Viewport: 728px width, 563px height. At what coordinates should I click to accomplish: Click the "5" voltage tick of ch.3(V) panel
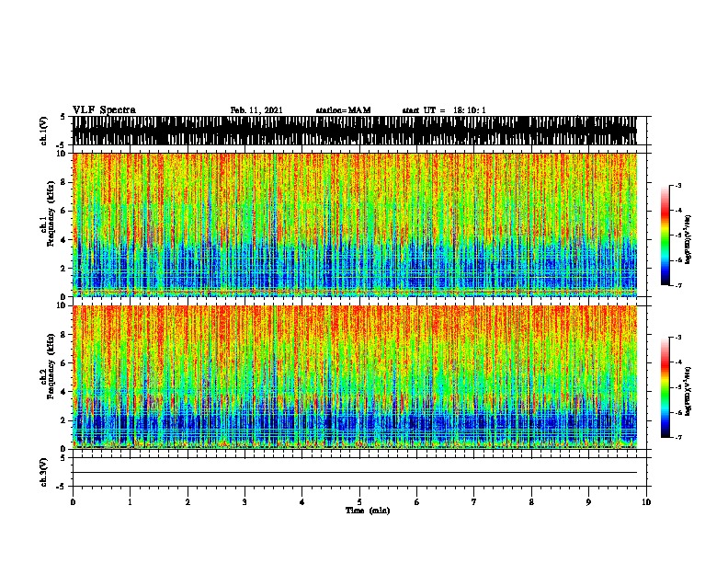63,458
